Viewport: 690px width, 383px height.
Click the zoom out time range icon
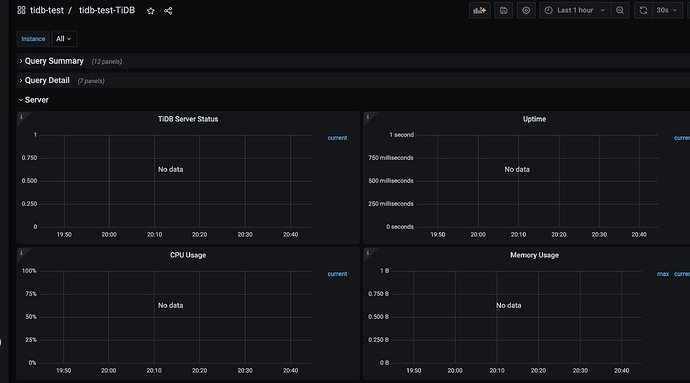point(620,11)
